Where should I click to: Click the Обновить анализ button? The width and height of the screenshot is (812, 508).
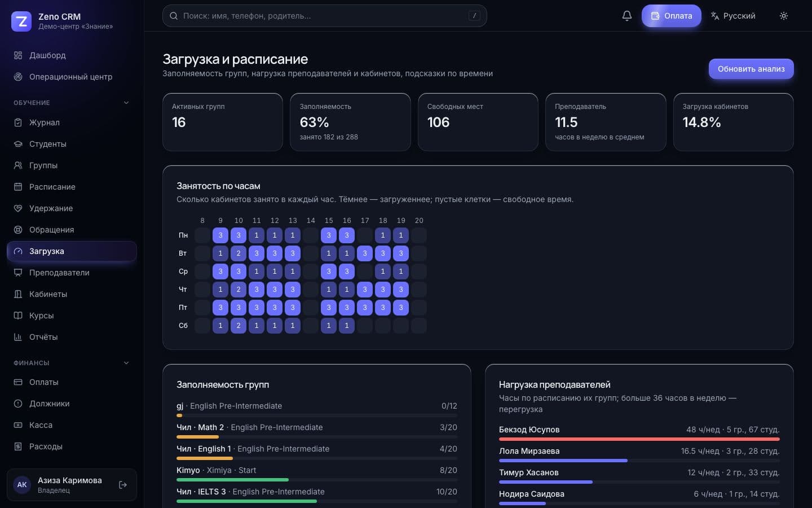751,69
